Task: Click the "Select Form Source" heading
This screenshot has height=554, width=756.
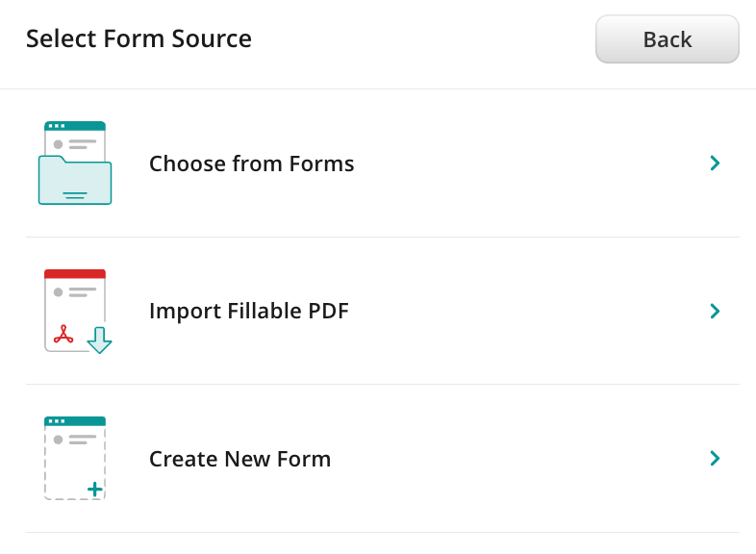Action: [139, 39]
